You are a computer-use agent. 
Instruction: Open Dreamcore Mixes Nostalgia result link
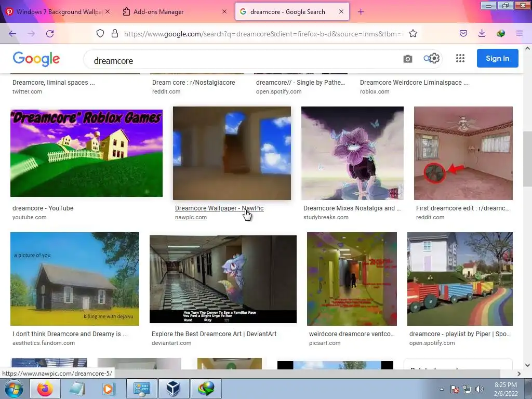click(x=352, y=208)
